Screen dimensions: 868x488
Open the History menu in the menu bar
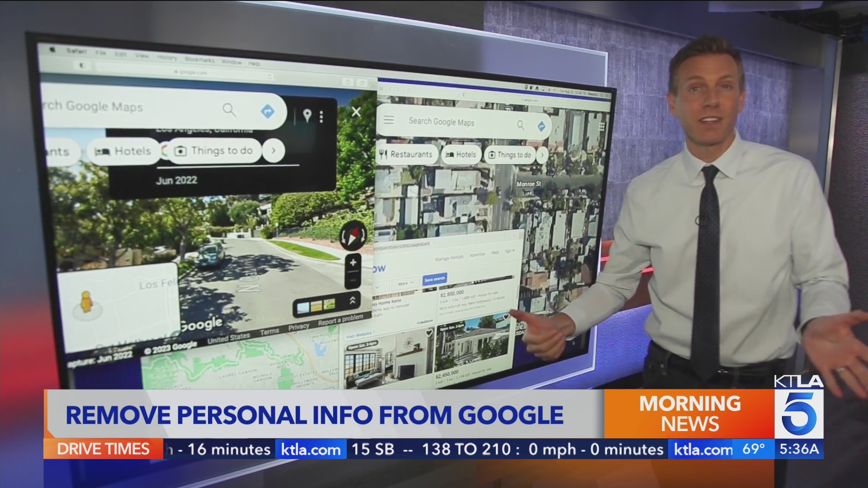pyautogui.click(x=167, y=57)
